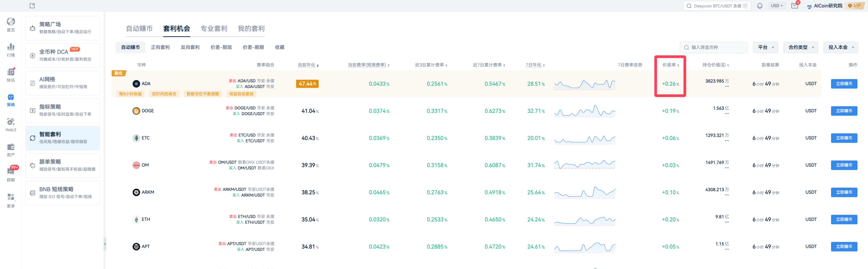Image resolution: width=868 pixels, height=269 pixels.
Task: Open the USD currency dropdown
Action: [x=777, y=6]
